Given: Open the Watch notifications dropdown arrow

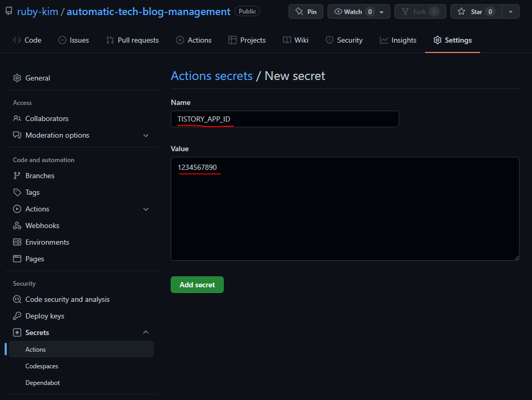Looking at the screenshot, I should click(381, 12).
